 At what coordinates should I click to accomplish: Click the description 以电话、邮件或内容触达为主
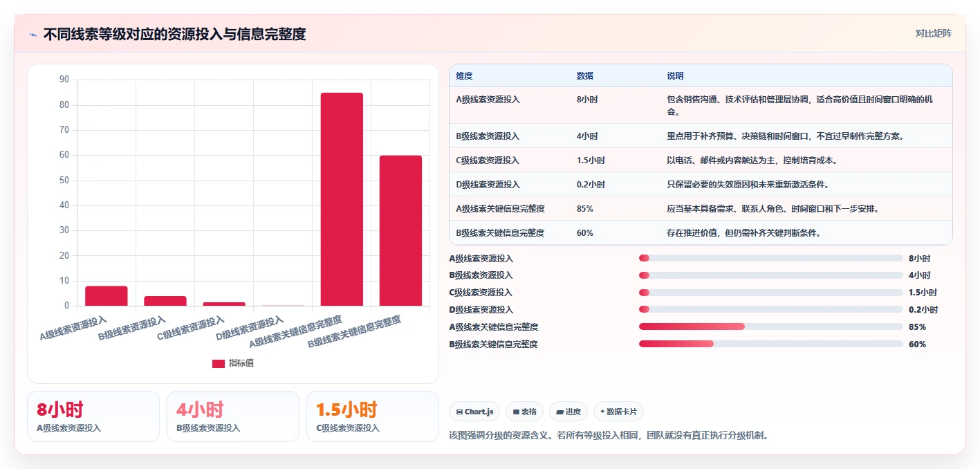pos(752,160)
